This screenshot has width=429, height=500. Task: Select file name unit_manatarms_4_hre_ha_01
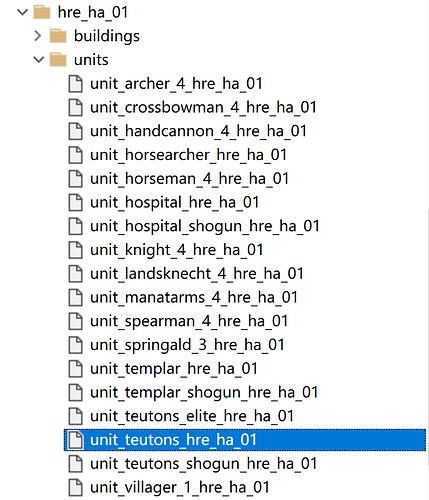click(194, 298)
